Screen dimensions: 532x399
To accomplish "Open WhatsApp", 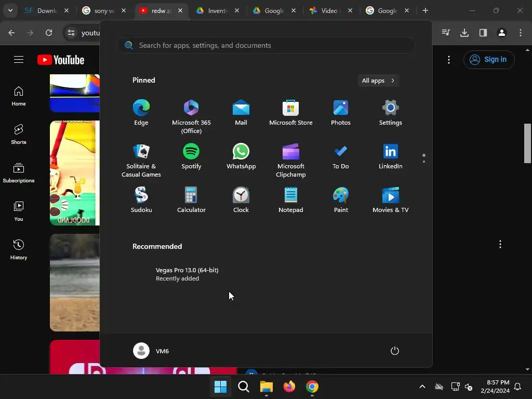I will pos(241,156).
